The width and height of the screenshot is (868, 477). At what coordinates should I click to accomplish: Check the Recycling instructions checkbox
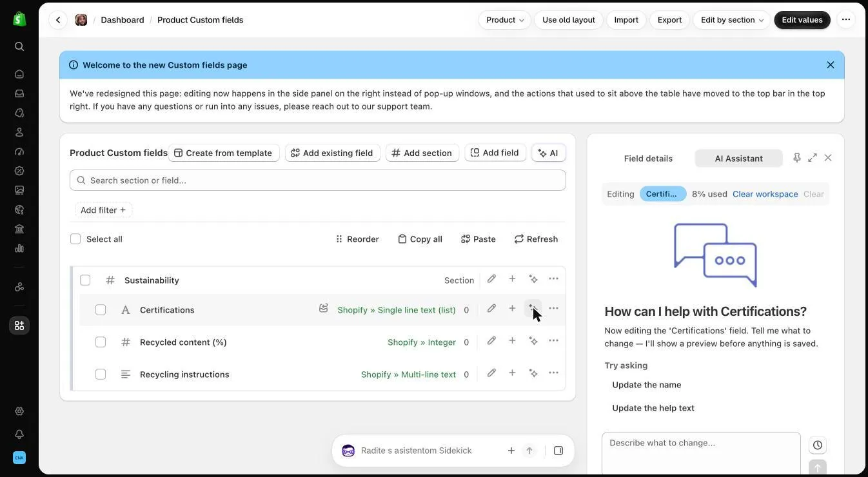[101, 375]
